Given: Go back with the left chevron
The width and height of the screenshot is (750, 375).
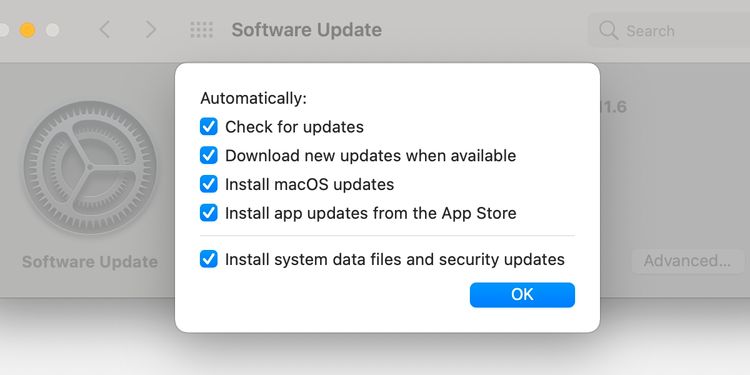Looking at the screenshot, I should tap(105, 30).
